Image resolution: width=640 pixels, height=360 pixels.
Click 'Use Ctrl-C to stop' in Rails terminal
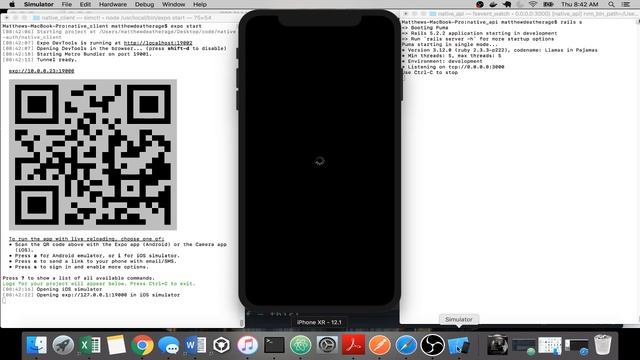tap(429, 72)
